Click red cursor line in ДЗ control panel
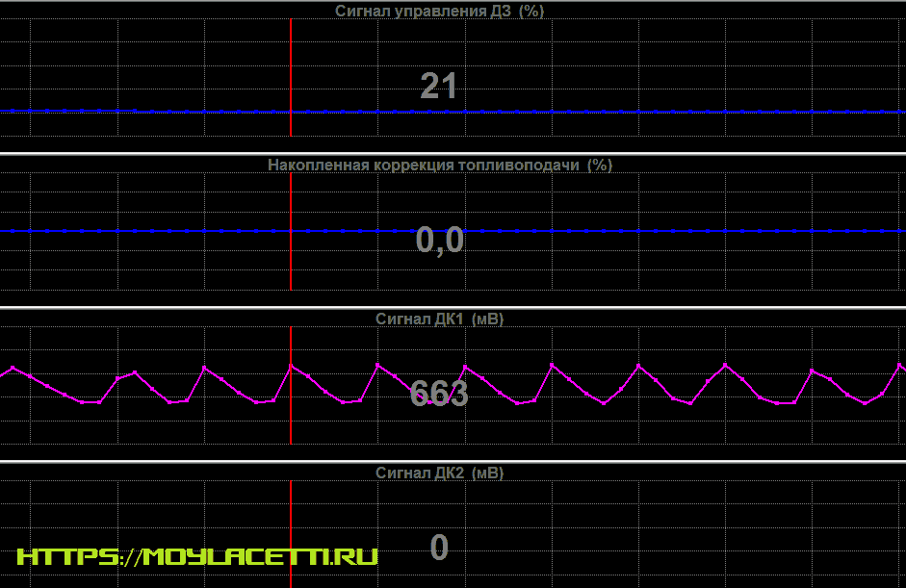Screen dimensions: 906x588 pos(290,58)
